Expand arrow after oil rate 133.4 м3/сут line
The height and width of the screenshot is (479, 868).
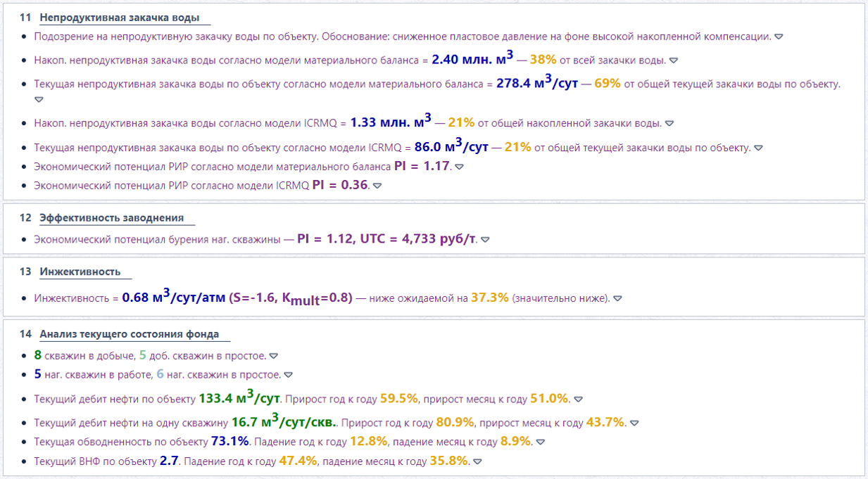click(579, 400)
